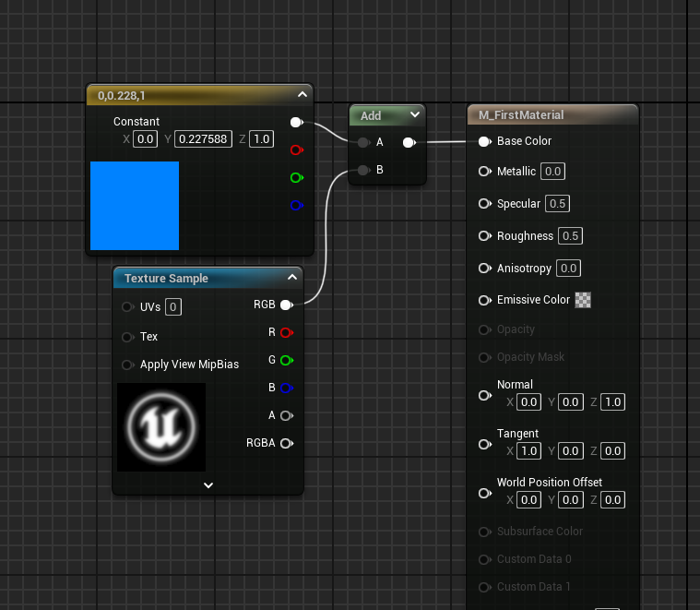
Task: Edit the Specular value field
Action: (x=557, y=204)
